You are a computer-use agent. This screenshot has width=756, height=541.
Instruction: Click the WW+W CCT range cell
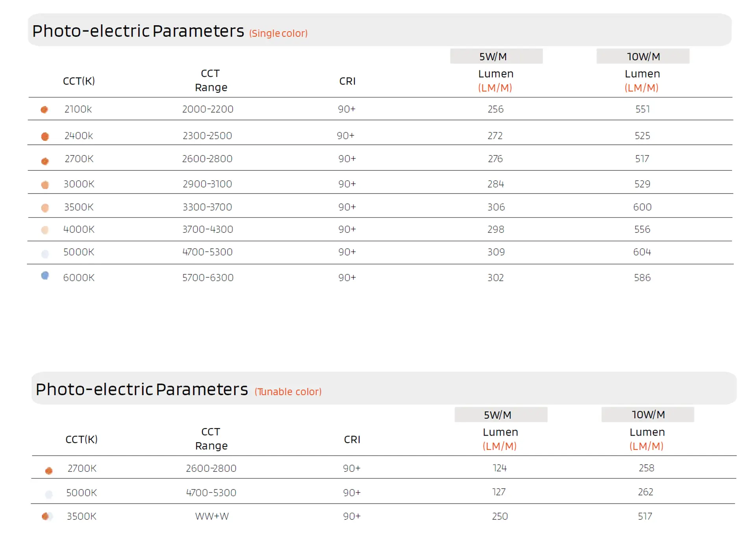pos(212,516)
